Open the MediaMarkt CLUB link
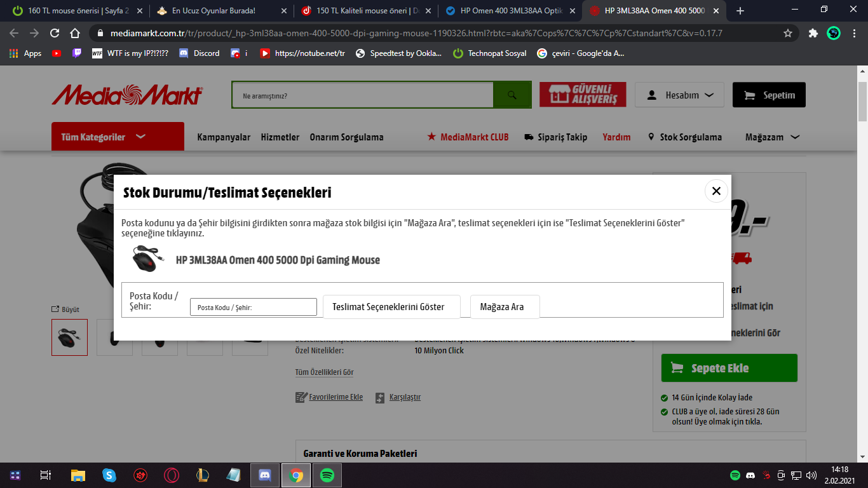Viewport: 868px width, 488px height. point(468,137)
